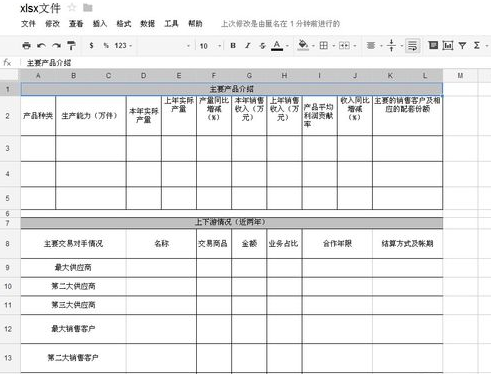The width and height of the screenshot is (491, 374).
Task: Toggle bold formatting with B button
Action: (233, 46)
